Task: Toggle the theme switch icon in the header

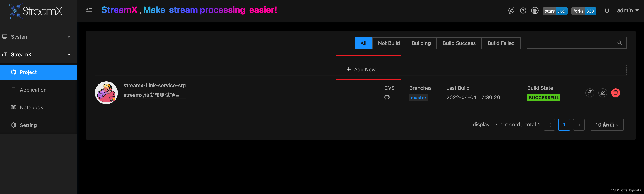Action: pos(511,10)
